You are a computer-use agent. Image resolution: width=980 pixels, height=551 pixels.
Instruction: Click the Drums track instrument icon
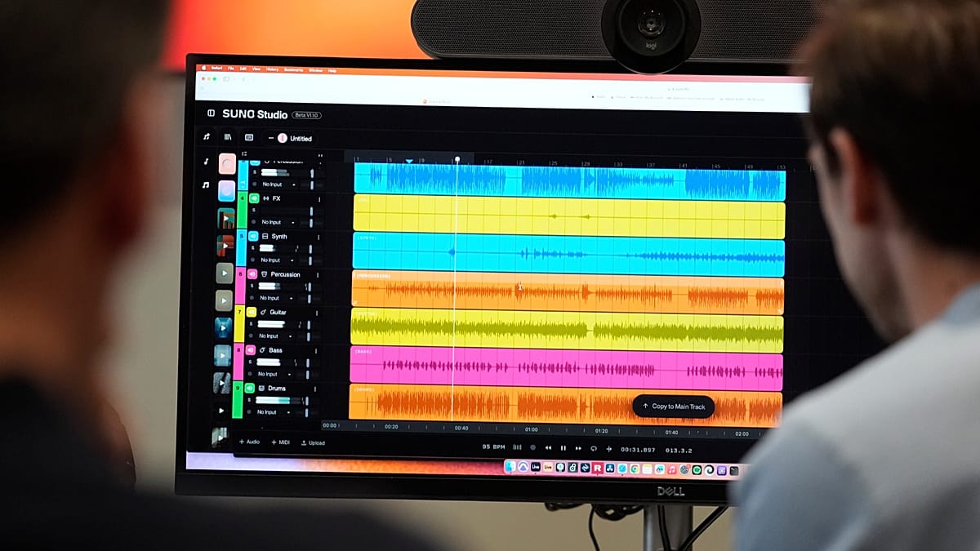261,389
